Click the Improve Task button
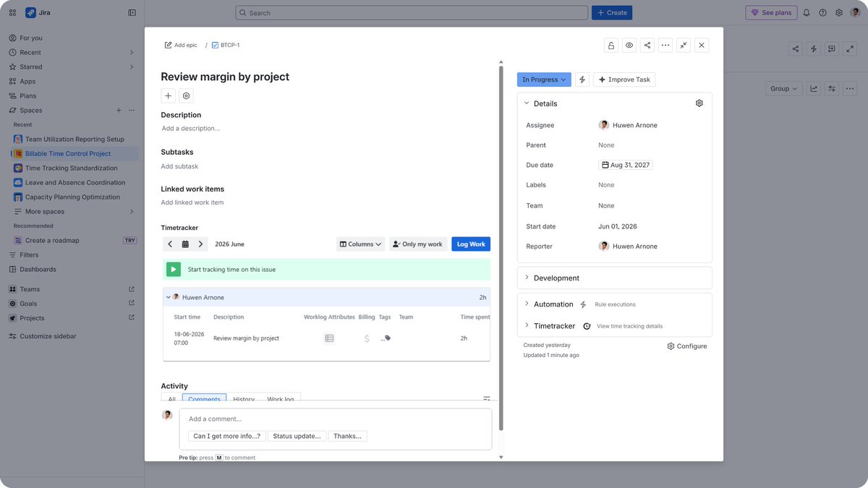Screen dimensions: 868x488 624,80
